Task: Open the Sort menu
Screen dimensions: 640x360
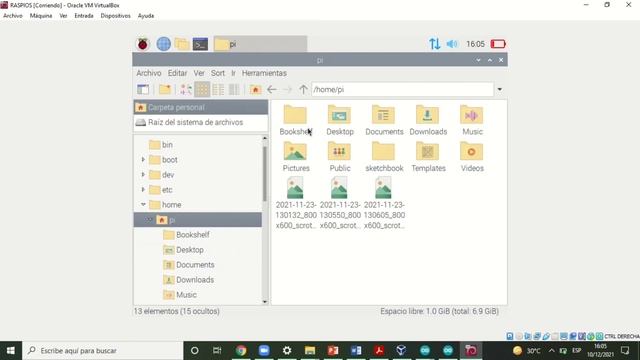Action: 218,73
